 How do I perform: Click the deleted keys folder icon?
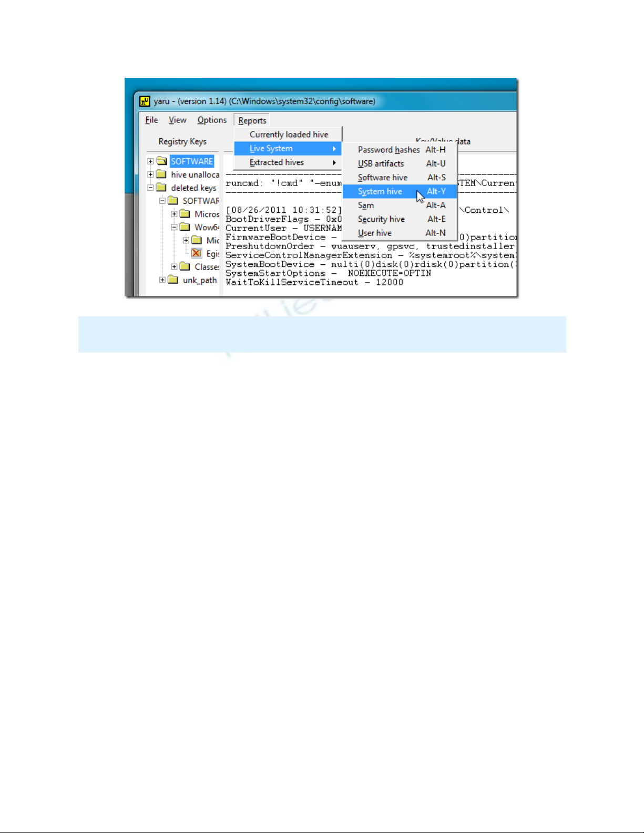[x=162, y=188]
